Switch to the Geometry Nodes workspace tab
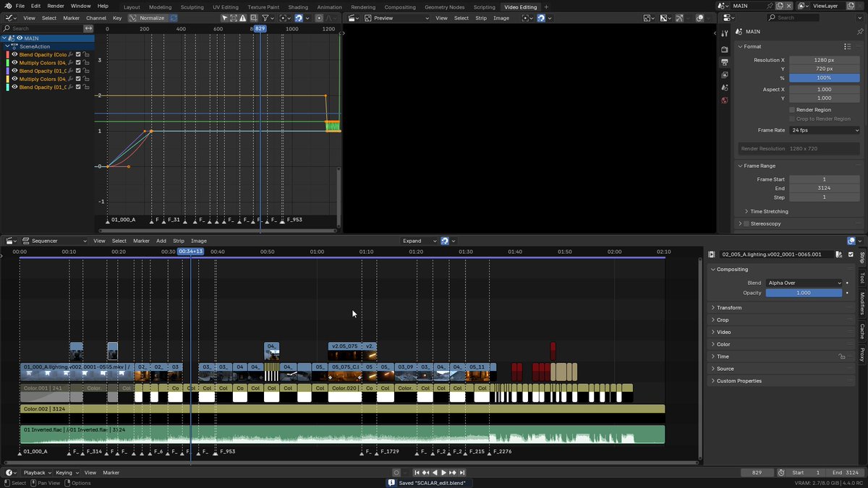868x488 pixels. click(x=445, y=7)
